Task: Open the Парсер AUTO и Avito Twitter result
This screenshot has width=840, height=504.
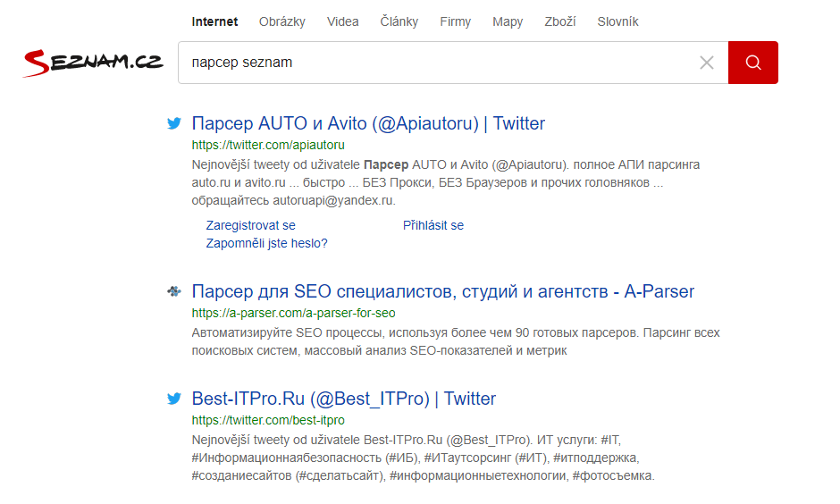Action: pyautogui.click(x=368, y=123)
